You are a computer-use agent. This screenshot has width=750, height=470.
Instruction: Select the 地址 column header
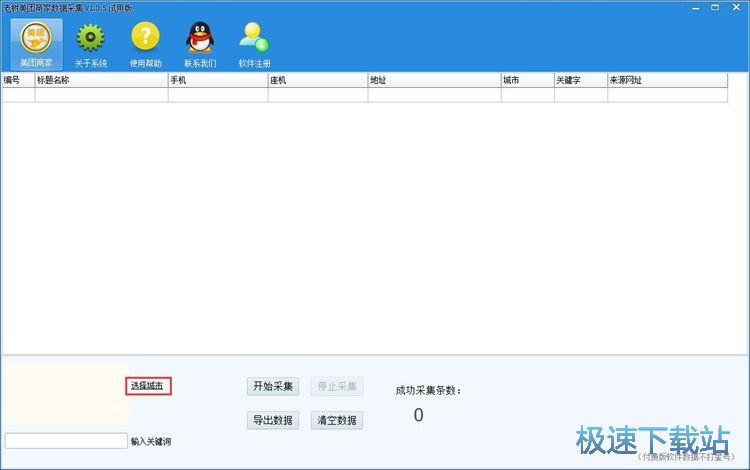click(x=435, y=80)
